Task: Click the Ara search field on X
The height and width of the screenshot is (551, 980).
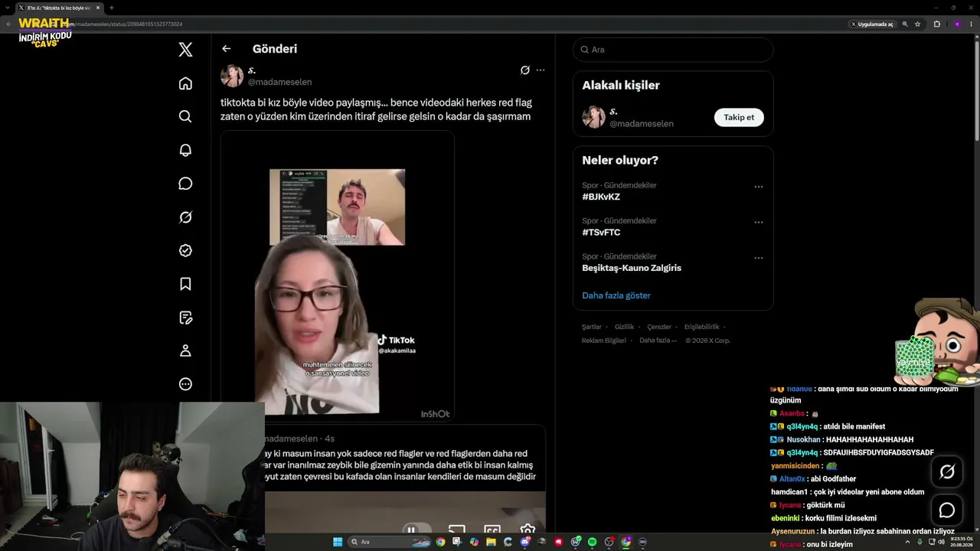Action: (673, 50)
